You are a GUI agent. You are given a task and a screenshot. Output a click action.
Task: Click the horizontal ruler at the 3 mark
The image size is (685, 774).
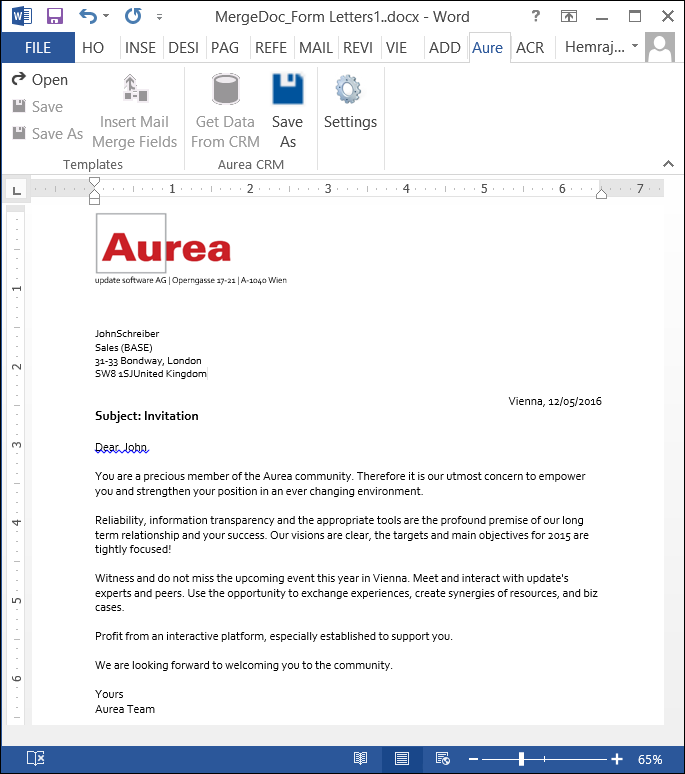[328, 189]
